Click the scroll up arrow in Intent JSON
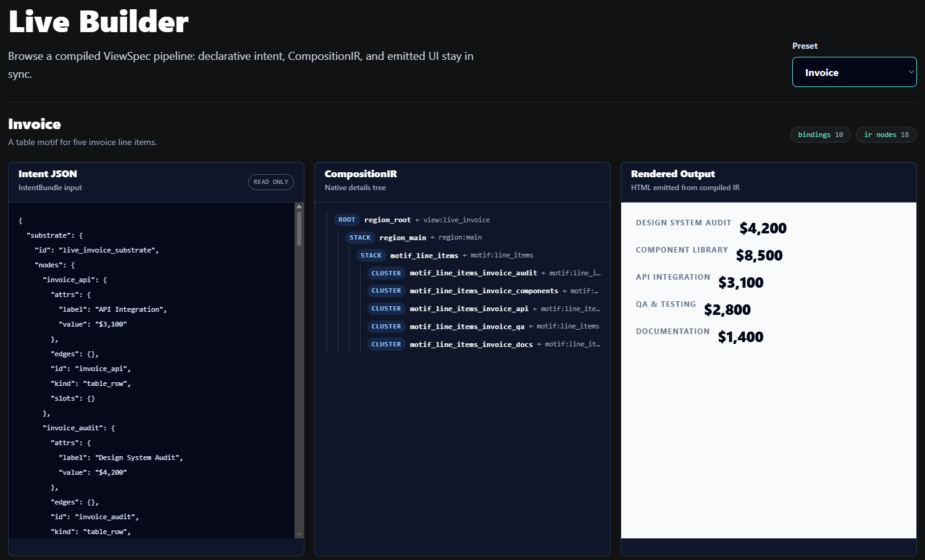Image resolution: width=925 pixels, height=560 pixels. tap(299, 207)
